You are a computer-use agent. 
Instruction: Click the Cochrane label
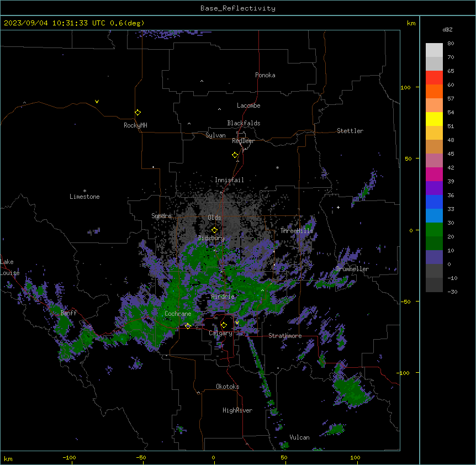pyautogui.click(x=178, y=314)
